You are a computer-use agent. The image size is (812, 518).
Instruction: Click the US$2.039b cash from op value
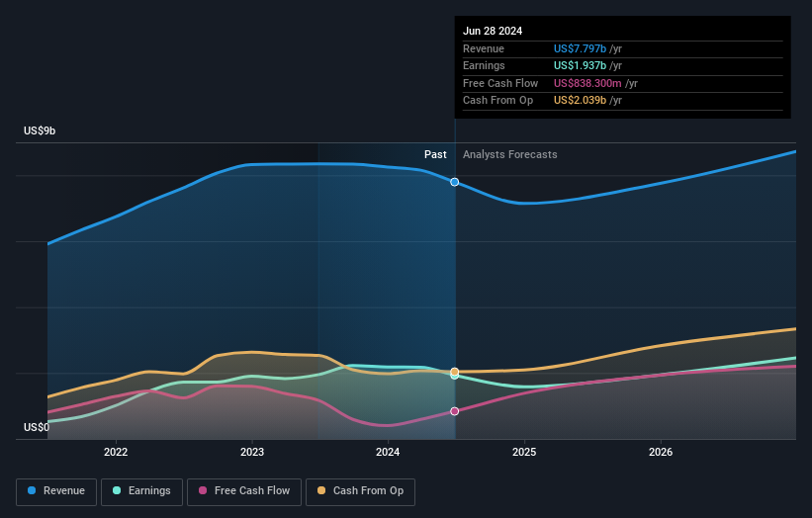(x=580, y=101)
